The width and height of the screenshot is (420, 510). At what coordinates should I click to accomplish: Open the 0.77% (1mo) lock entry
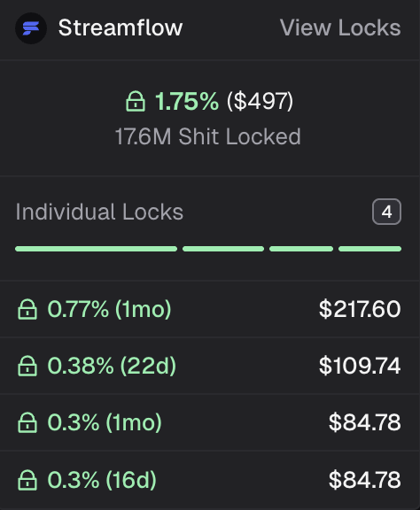208,309
